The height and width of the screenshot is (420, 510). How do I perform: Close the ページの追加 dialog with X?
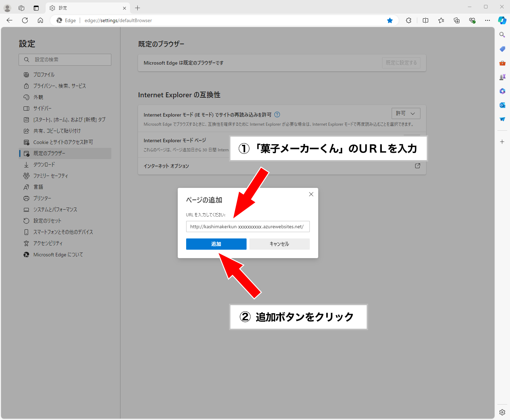click(311, 194)
